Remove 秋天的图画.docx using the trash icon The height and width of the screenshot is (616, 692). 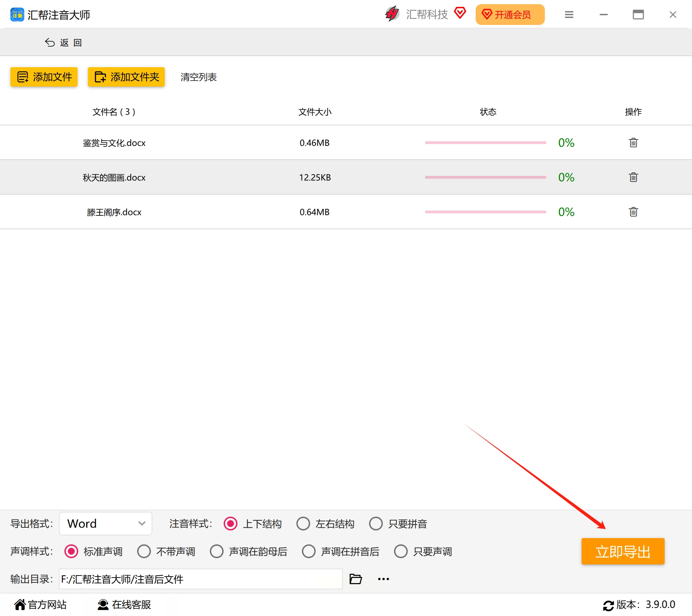click(633, 177)
